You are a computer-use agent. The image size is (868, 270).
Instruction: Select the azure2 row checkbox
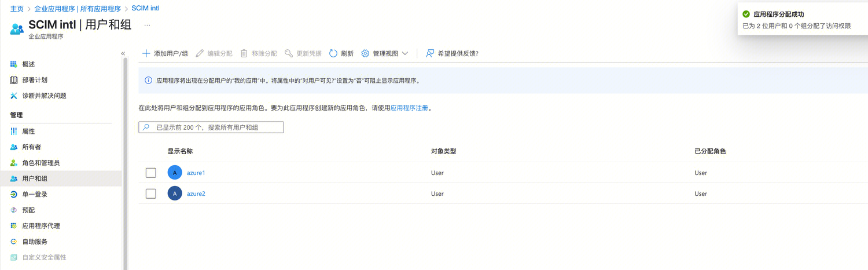pos(151,194)
